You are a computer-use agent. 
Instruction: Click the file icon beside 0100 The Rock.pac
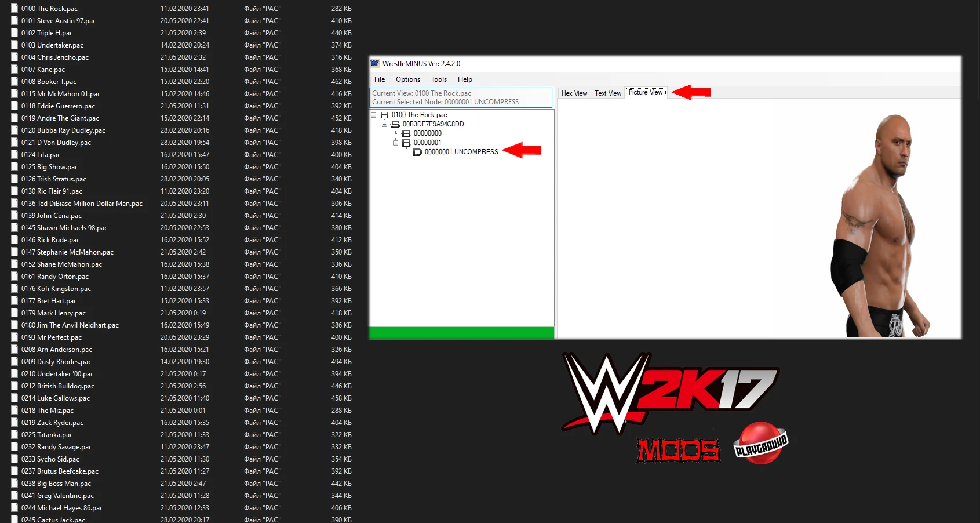point(14,8)
